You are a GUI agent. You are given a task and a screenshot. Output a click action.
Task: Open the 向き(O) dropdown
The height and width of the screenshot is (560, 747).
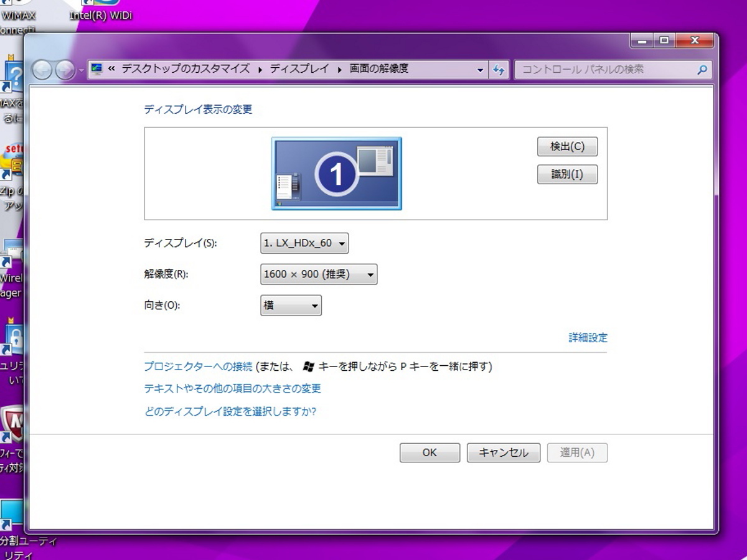tap(291, 306)
